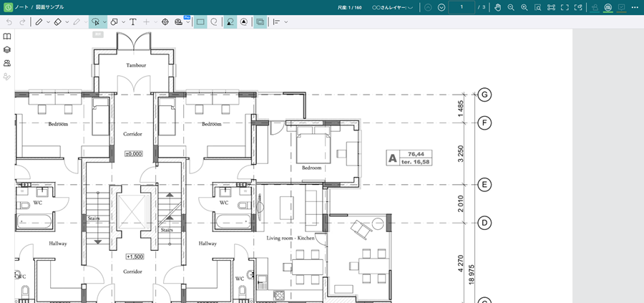This screenshot has width=644, height=303.
Task: Zoom in using the magnifier plus icon
Action: tap(525, 7)
